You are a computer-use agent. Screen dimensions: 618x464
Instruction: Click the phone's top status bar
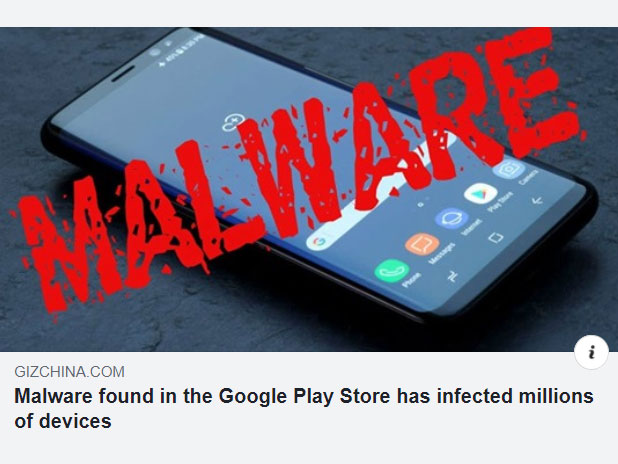pyautogui.click(x=179, y=49)
